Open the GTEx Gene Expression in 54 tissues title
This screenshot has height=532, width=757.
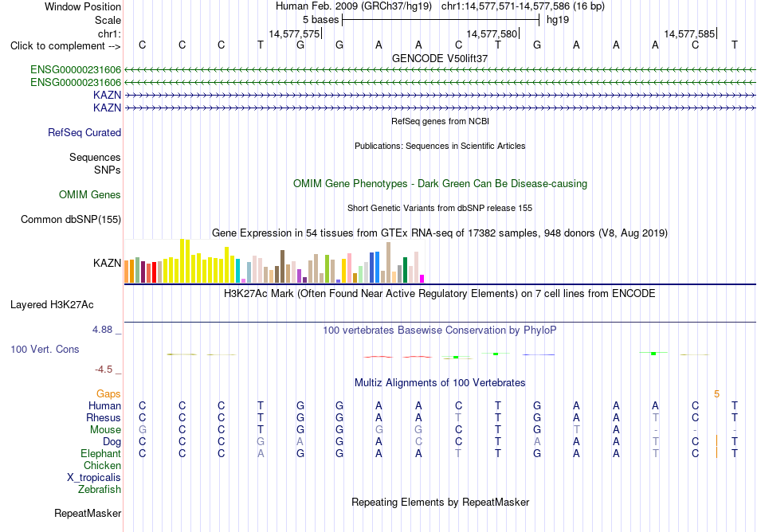tap(440, 233)
